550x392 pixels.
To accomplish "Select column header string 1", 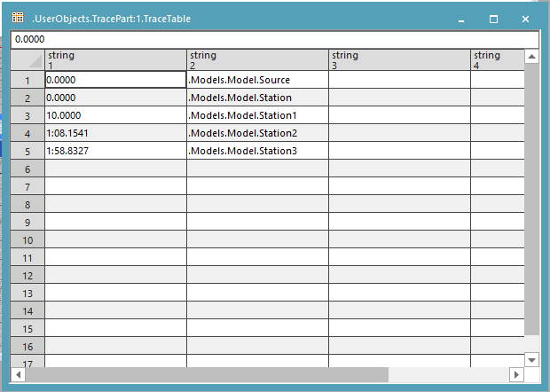I will click(115, 60).
